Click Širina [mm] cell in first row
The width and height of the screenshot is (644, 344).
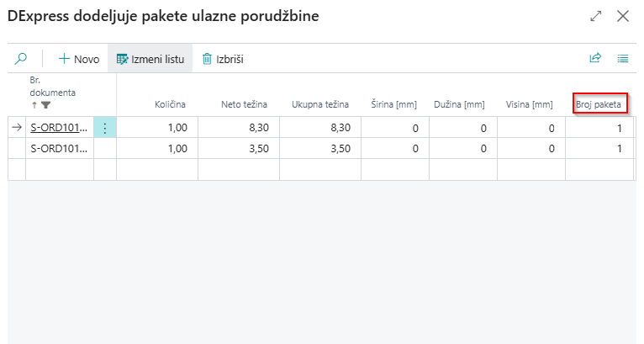click(x=395, y=128)
